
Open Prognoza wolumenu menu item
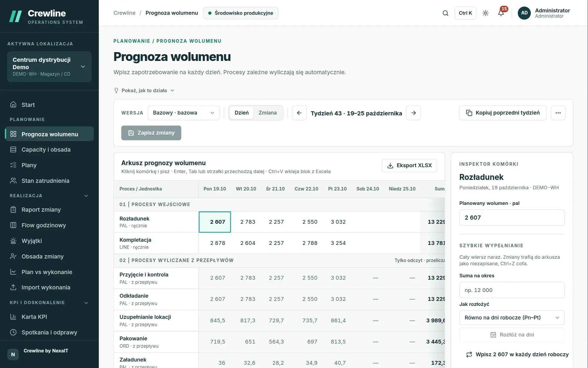pyautogui.click(x=49, y=134)
